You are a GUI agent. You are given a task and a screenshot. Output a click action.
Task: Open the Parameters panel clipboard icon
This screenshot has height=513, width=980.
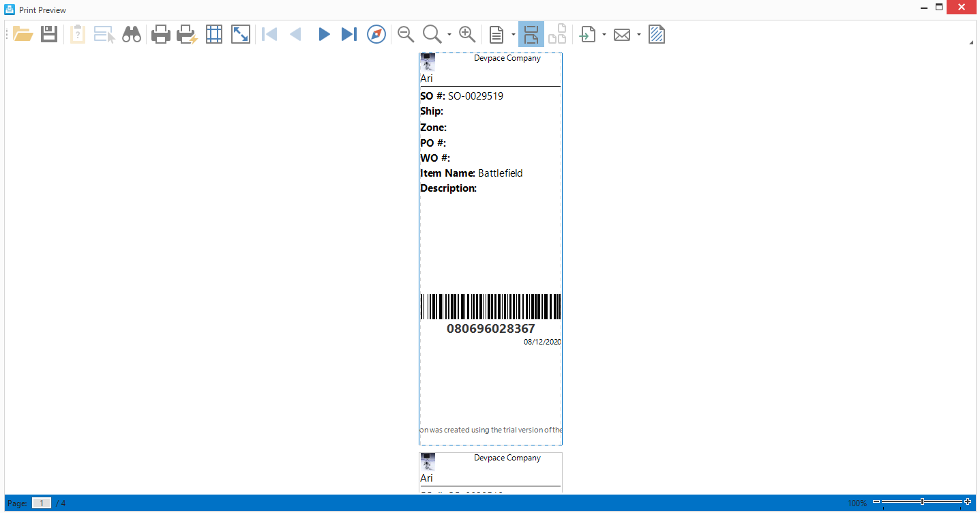pyautogui.click(x=78, y=34)
